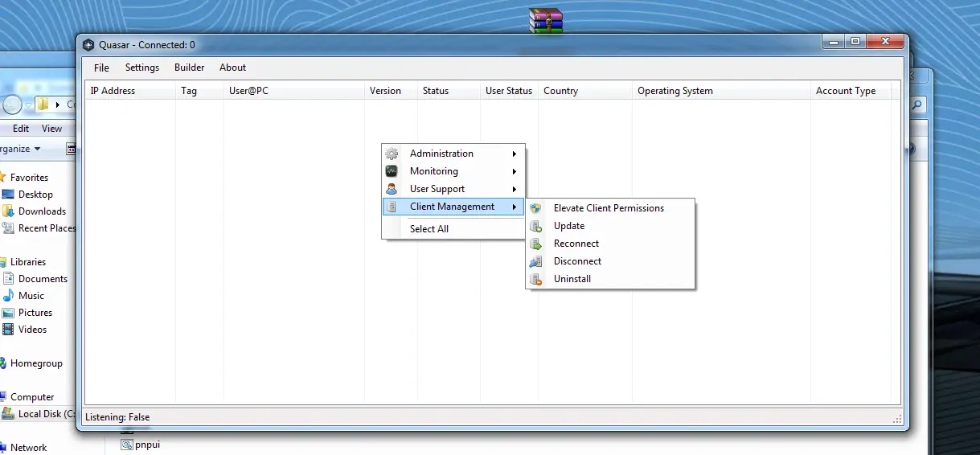Sort by Version column header
Image resolution: width=980 pixels, height=455 pixels.
click(x=391, y=91)
